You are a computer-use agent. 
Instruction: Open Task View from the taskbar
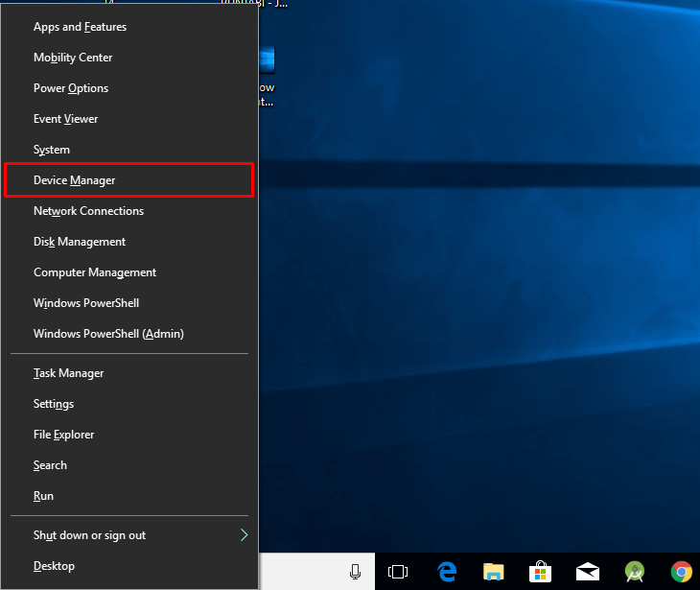click(398, 572)
